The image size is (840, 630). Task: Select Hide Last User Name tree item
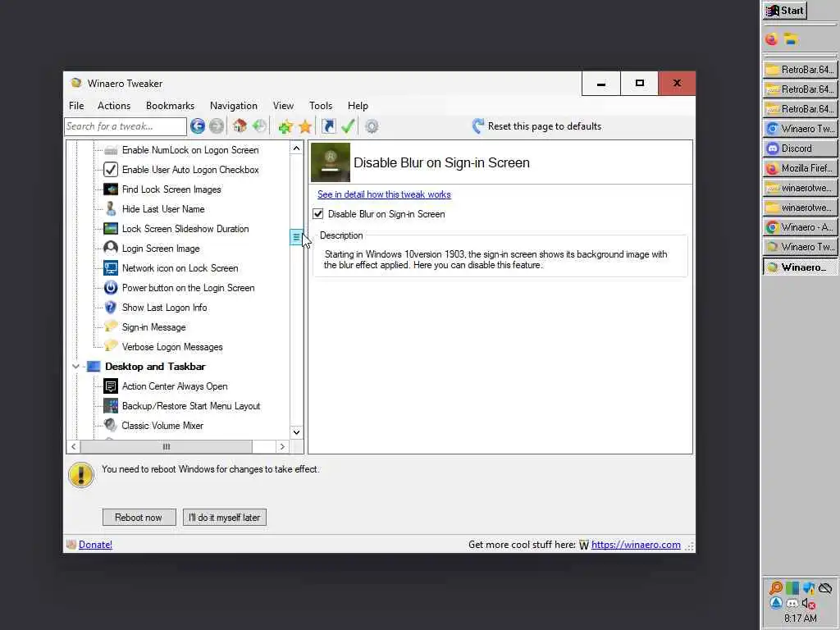point(163,209)
